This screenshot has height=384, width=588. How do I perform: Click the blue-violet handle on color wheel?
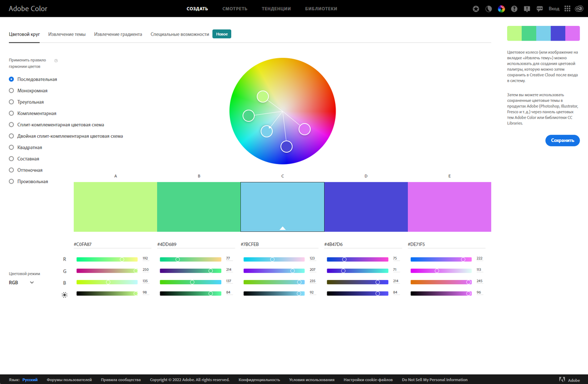click(286, 146)
